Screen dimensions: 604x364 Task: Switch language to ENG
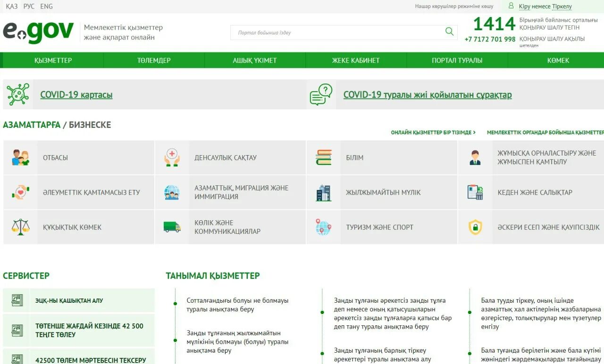(47, 6)
